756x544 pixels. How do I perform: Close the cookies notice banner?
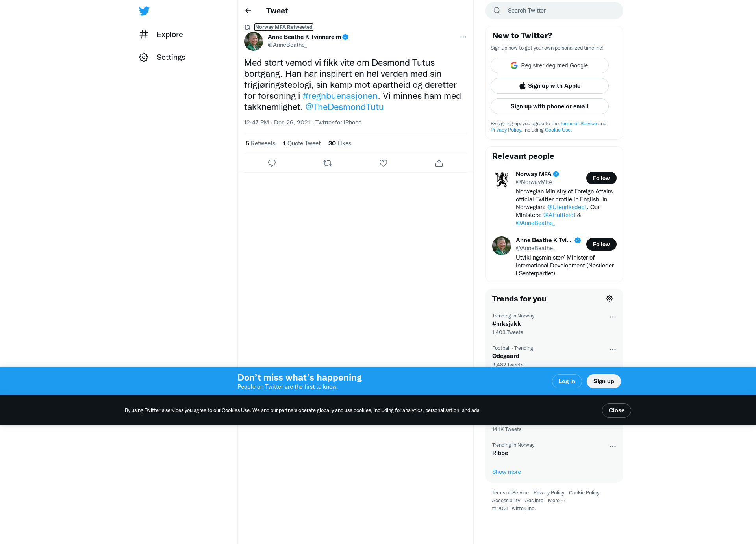point(616,410)
